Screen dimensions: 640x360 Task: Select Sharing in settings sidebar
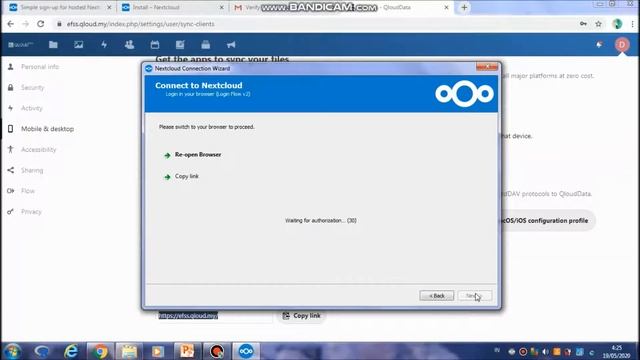pyautogui.click(x=32, y=170)
